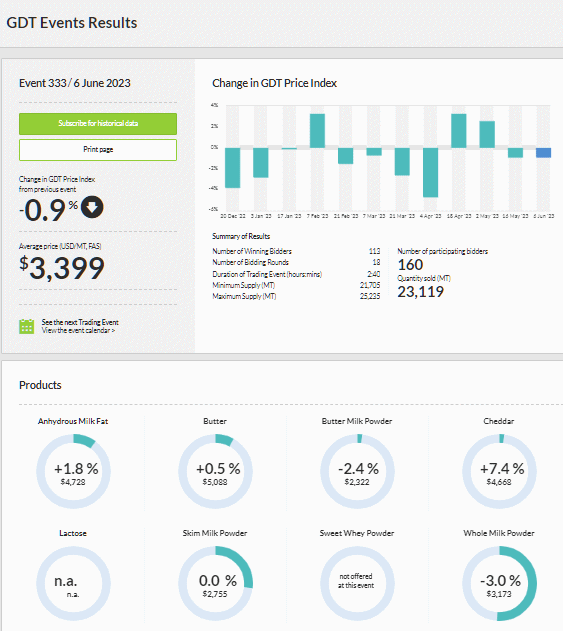The height and width of the screenshot is (631, 563).
Task: Click the Butter +0.5% donut chart
Action: click(x=215, y=471)
